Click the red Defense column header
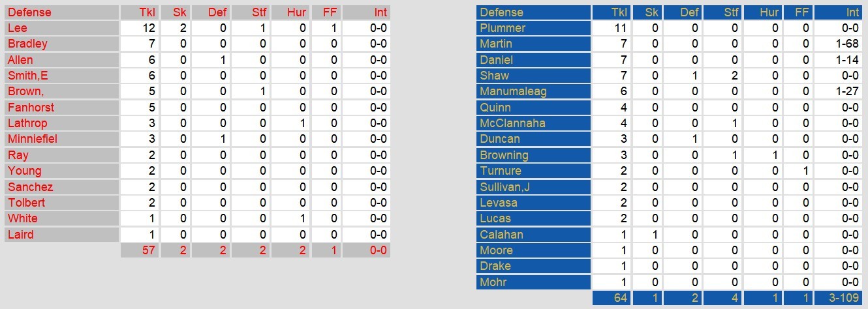The height and width of the screenshot is (309, 868). [29, 12]
